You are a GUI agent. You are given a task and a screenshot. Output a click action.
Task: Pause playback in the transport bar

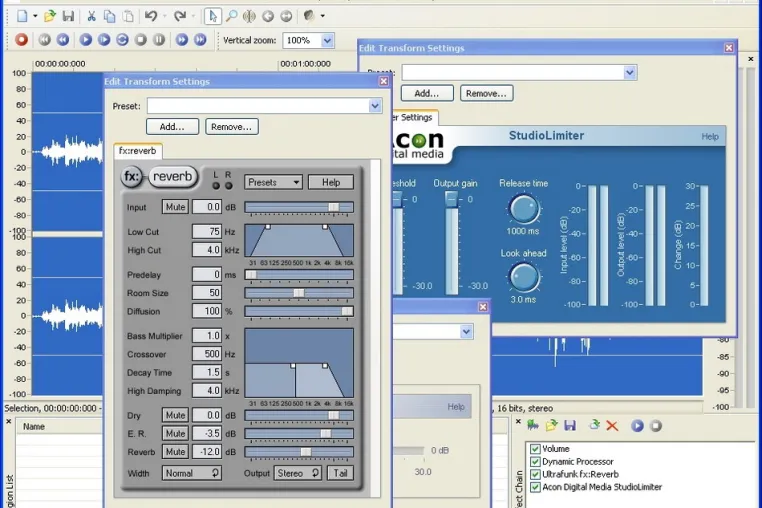(x=159, y=39)
